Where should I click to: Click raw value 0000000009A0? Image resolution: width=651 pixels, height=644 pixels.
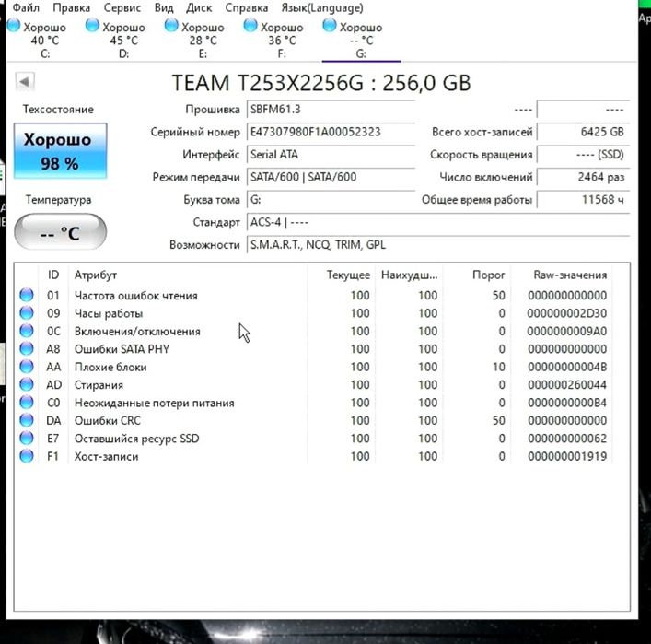pos(566,331)
